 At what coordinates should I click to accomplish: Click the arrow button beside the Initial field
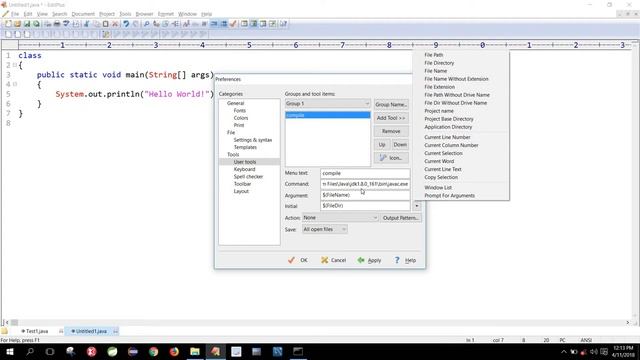click(417, 206)
